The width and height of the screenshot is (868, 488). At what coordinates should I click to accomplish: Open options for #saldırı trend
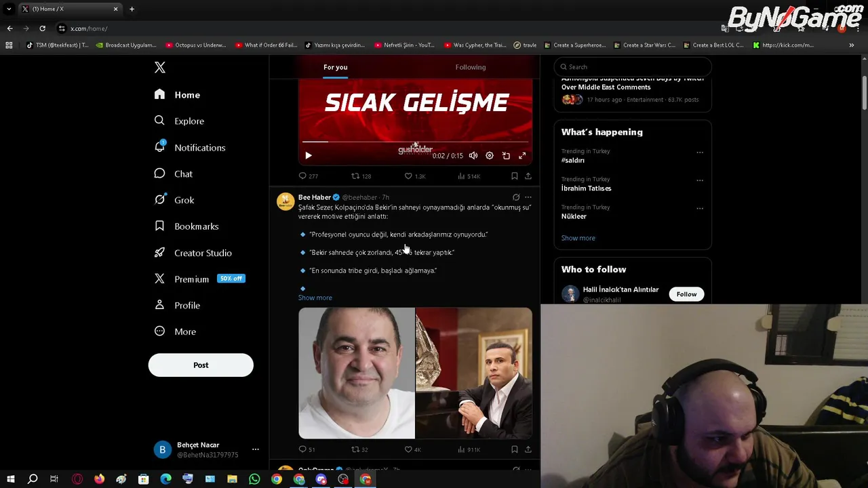pyautogui.click(x=700, y=152)
